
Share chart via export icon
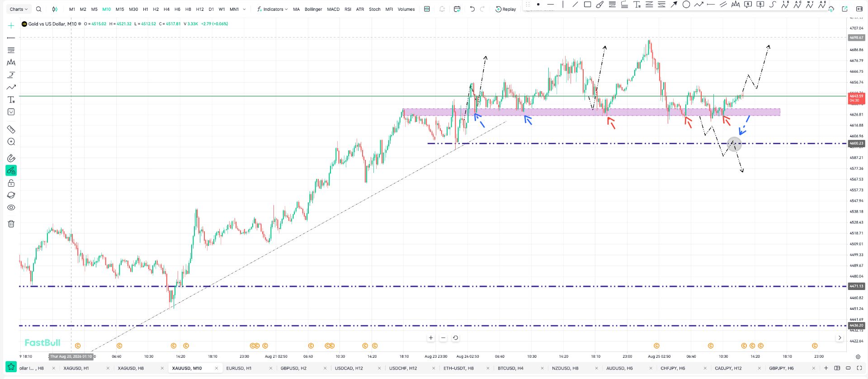click(x=844, y=9)
